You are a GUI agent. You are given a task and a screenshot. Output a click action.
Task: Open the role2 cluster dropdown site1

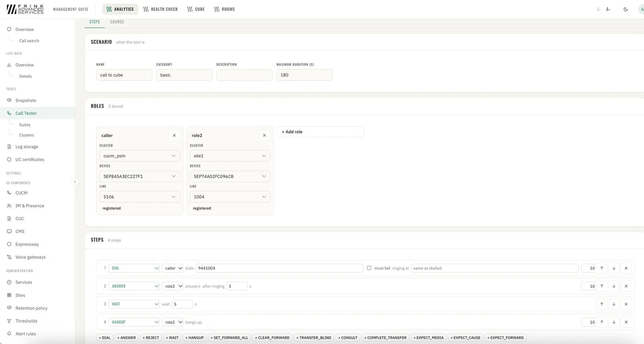[230, 156]
